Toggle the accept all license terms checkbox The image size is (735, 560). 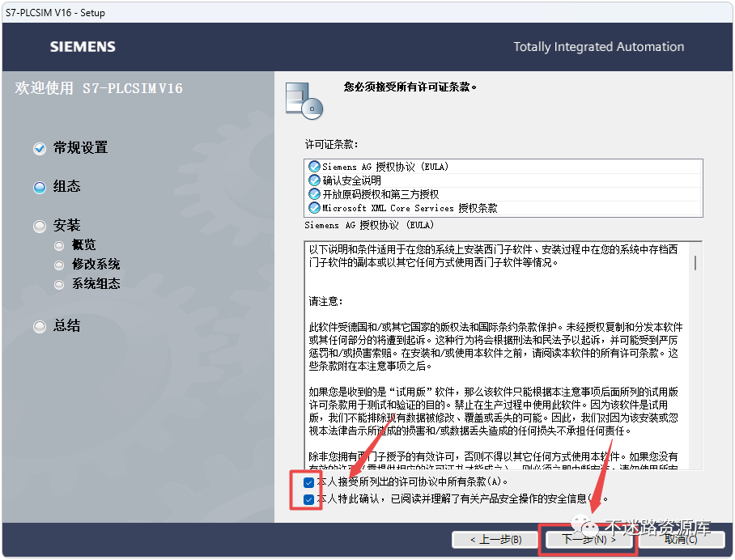pos(308,482)
